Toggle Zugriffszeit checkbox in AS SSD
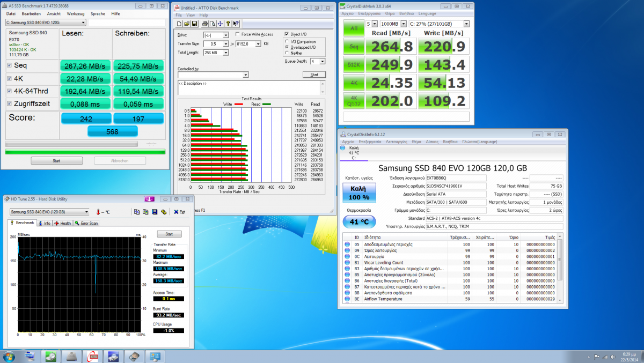The height and width of the screenshot is (363, 644). point(9,103)
